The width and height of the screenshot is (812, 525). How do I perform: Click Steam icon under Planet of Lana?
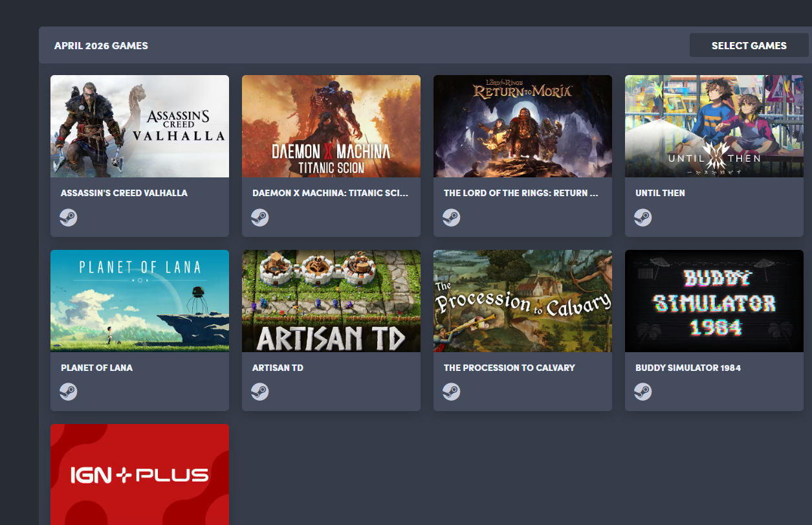coord(69,392)
